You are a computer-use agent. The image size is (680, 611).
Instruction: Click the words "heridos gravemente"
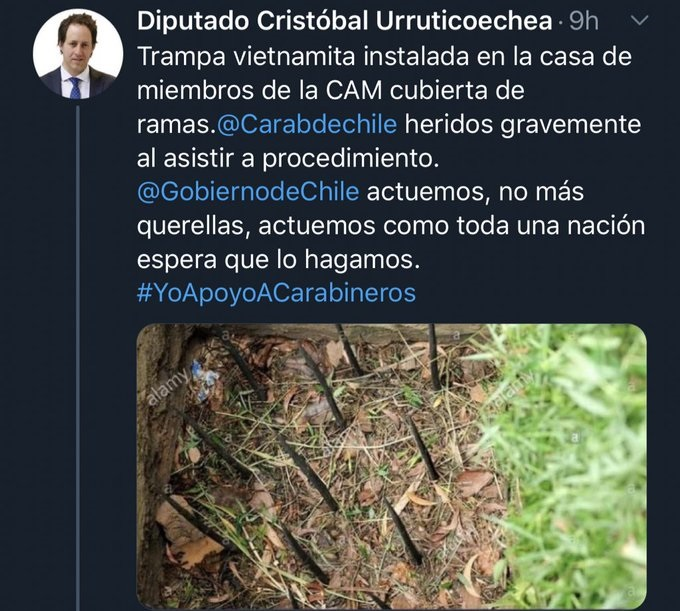point(523,125)
